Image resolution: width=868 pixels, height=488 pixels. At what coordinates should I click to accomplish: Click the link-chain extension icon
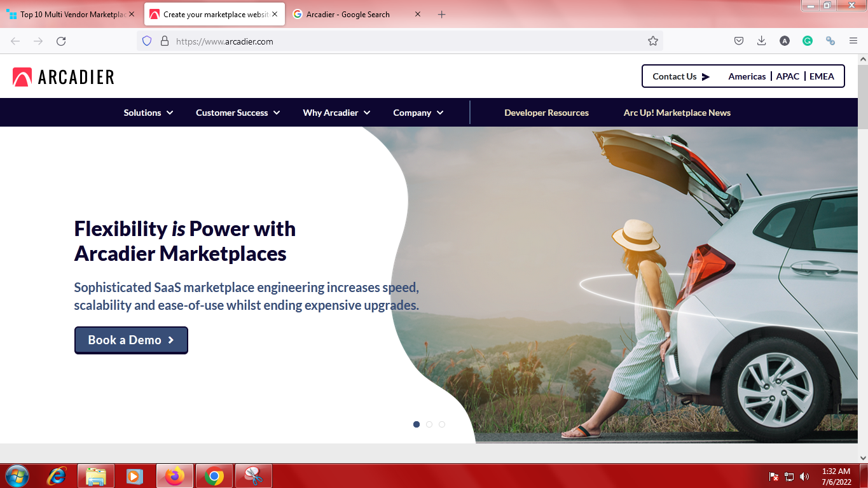[x=830, y=41]
